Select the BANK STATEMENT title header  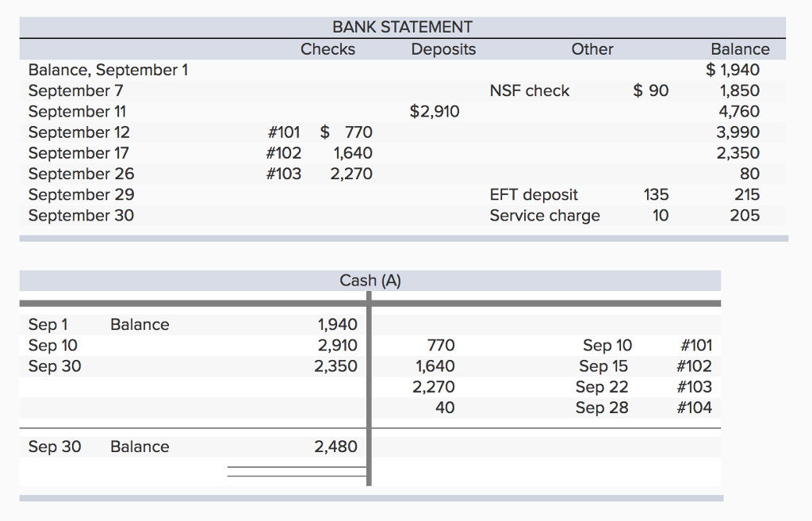coord(403,26)
